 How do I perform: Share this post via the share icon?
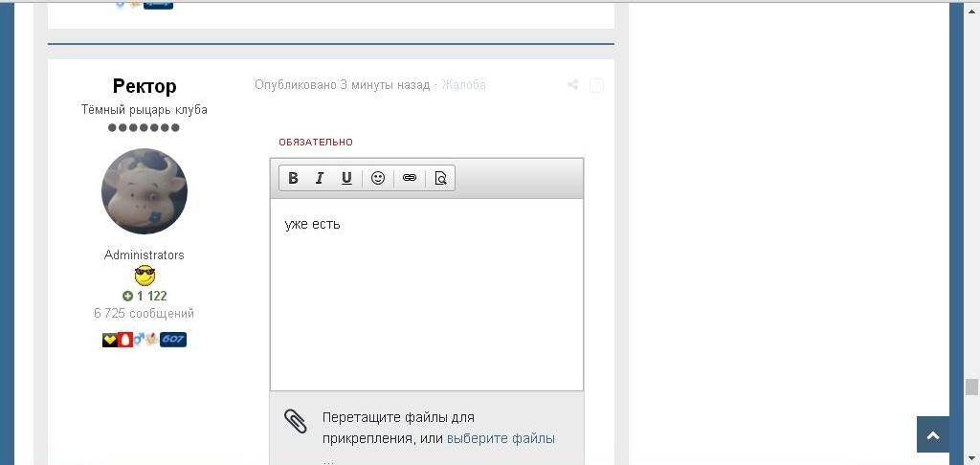[x=572, y=85]
